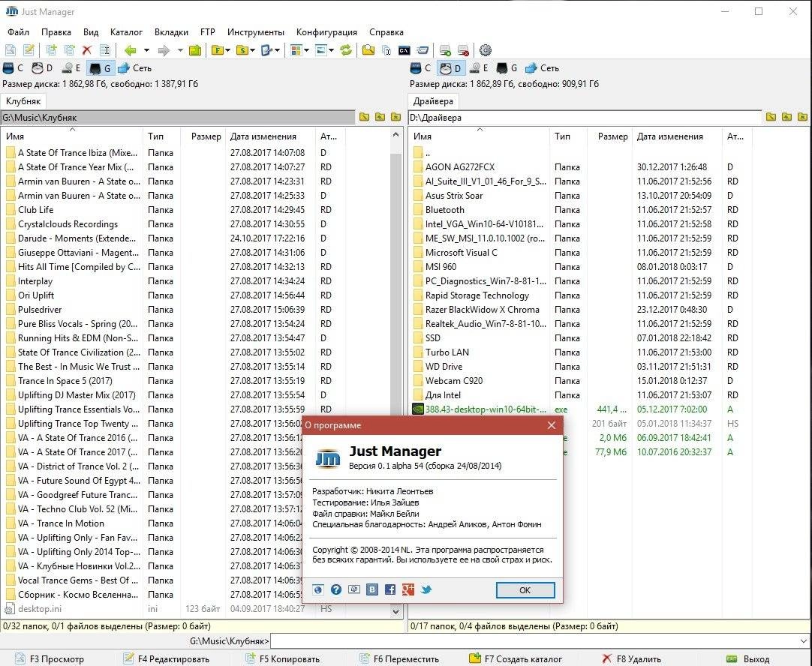Click the go-to-parent-folder toolbar icon
This screenshot has height=666, width=812.
(194, 50)
